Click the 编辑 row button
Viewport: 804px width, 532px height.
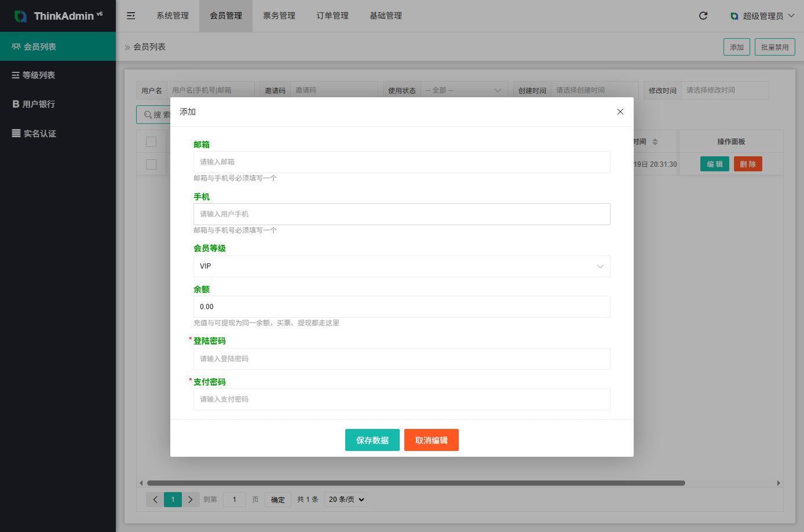pyautogui.click(x=715, y=164)
